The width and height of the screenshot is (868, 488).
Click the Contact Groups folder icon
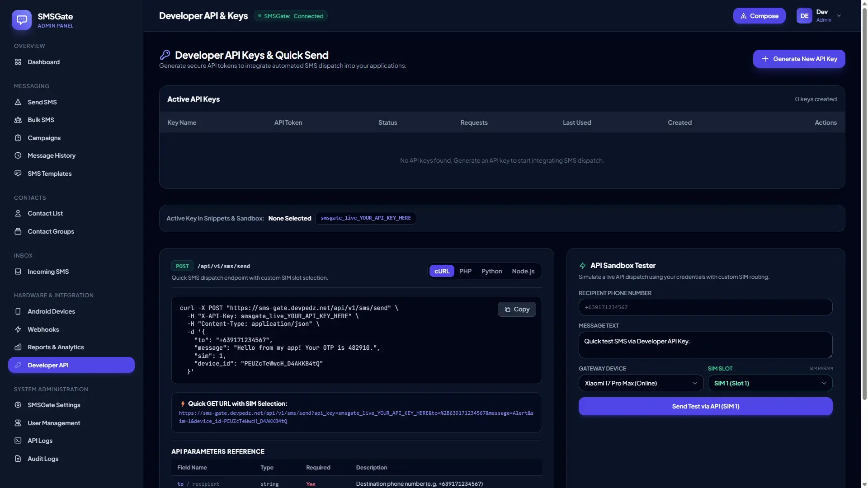point(18,231)
